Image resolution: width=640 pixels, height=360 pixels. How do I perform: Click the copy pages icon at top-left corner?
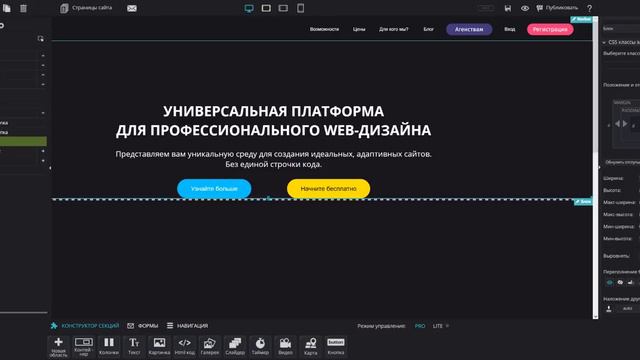7,8
